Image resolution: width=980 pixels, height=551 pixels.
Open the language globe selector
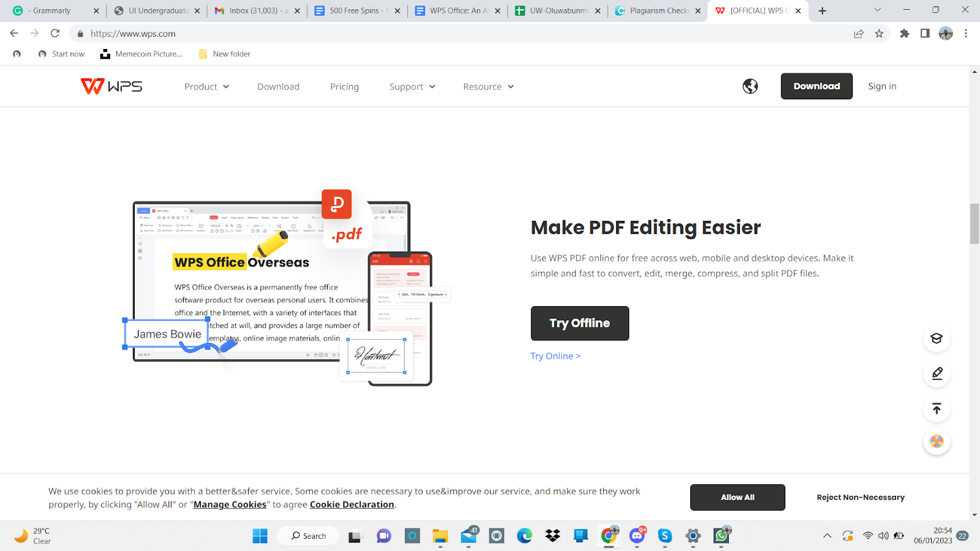[x=750, y=86]
